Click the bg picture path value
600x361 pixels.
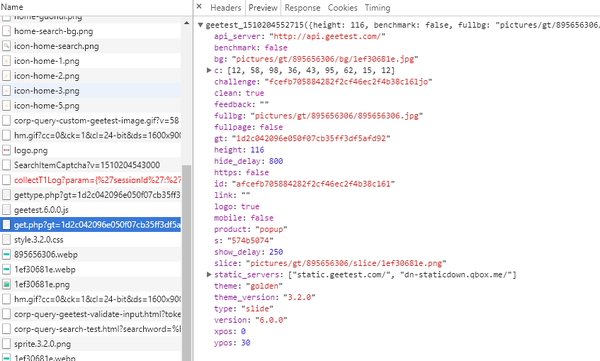tap(325, 59)
